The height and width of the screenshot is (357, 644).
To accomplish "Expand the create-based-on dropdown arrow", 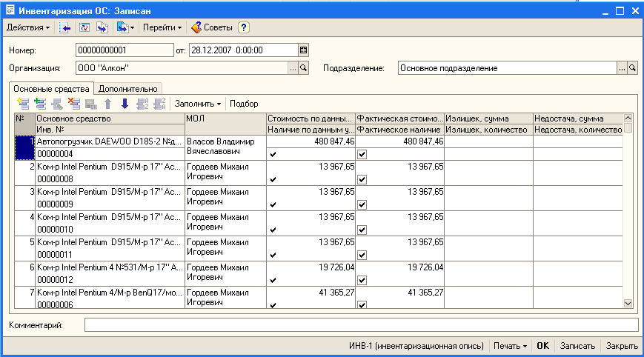I will click(x=132, y=28).
